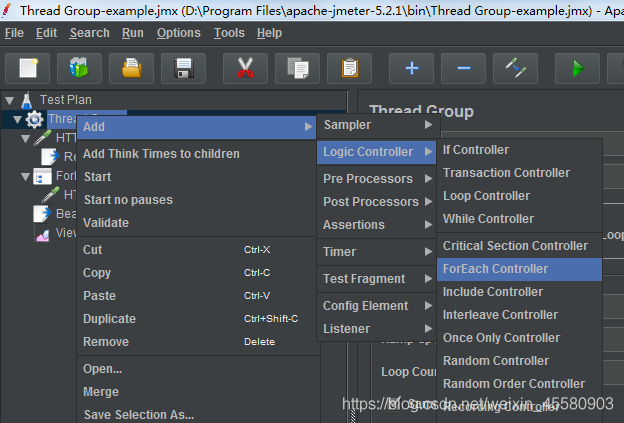Collapse the Test Plan tree node
Image resolution: width=624 pixels, height=423 pixels.
10,101
